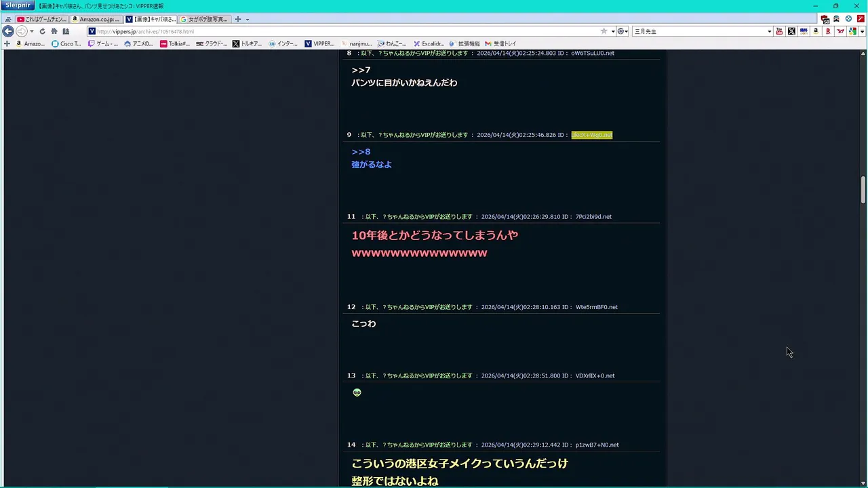Open the VIPPER... bookmark
The width and height of the screenshot is (868, 488).
320,43
